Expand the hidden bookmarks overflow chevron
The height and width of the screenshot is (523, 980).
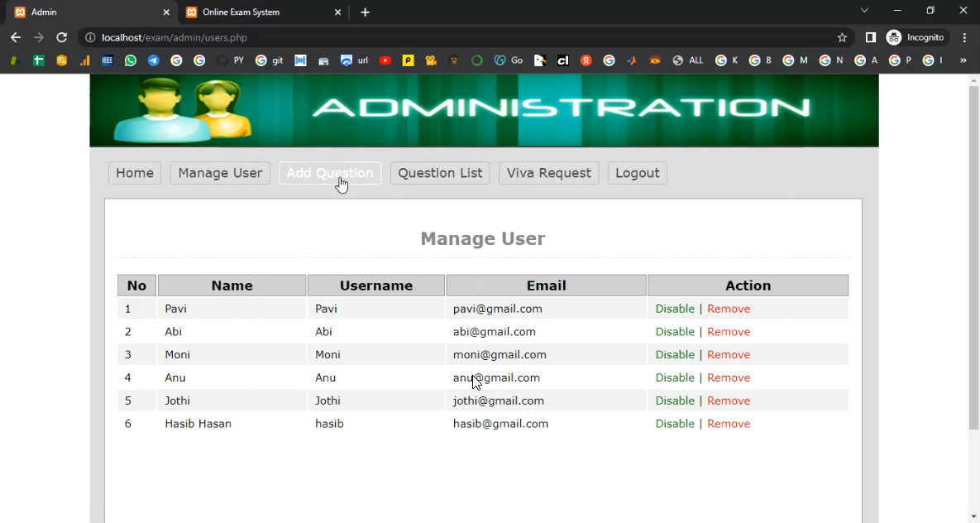(x=963, y=60)
